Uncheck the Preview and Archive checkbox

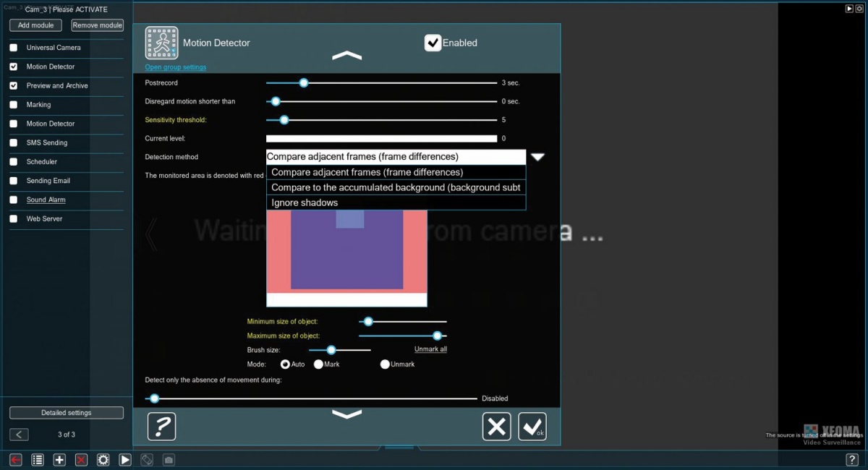(13, 85)
